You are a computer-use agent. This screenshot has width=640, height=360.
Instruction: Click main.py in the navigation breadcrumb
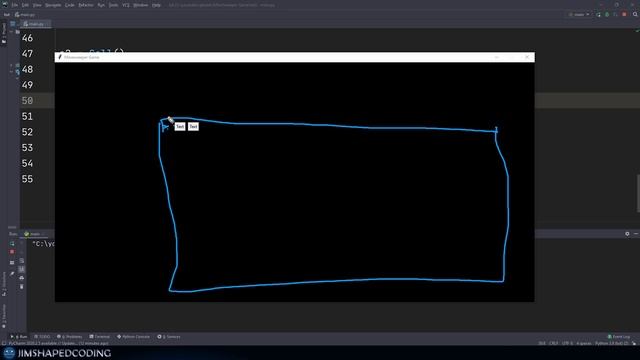pyautogui.click(x=25, y=15)
